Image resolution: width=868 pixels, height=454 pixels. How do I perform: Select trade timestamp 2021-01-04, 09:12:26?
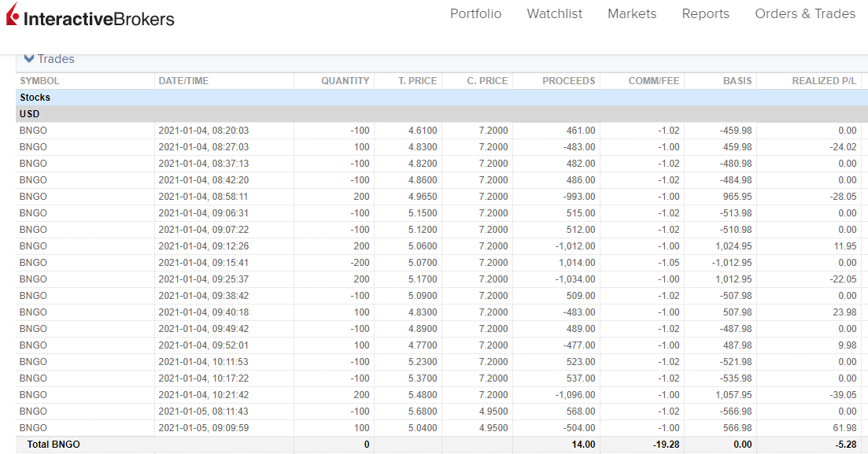(204, 246)
